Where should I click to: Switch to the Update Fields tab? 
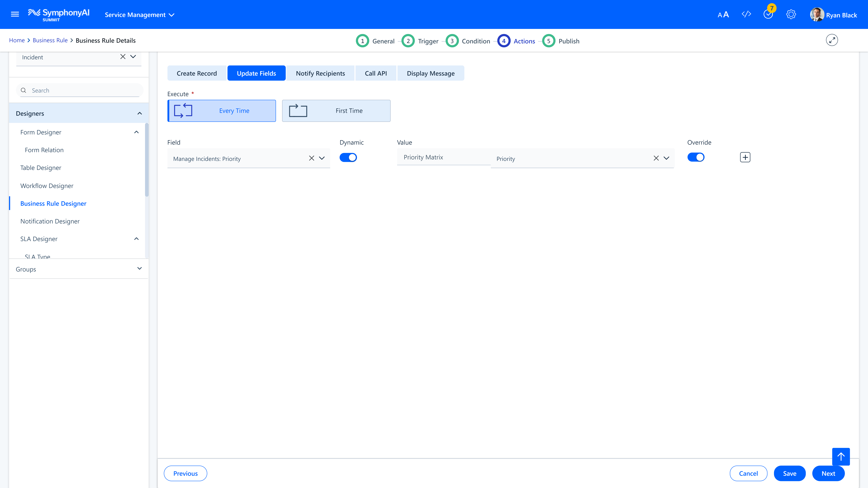(x=256, y=73)
